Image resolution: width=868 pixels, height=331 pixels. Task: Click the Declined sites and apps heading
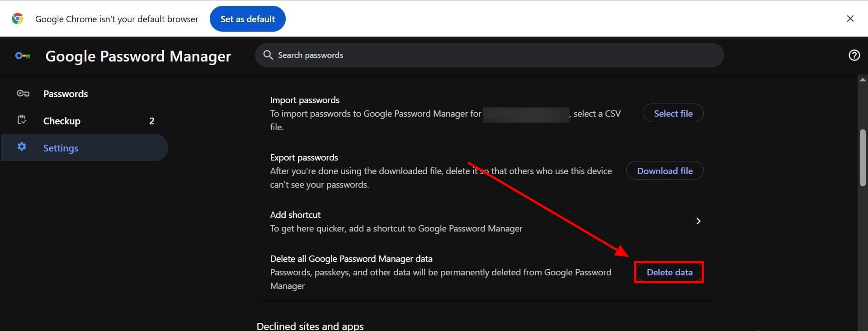coord(310,326)
